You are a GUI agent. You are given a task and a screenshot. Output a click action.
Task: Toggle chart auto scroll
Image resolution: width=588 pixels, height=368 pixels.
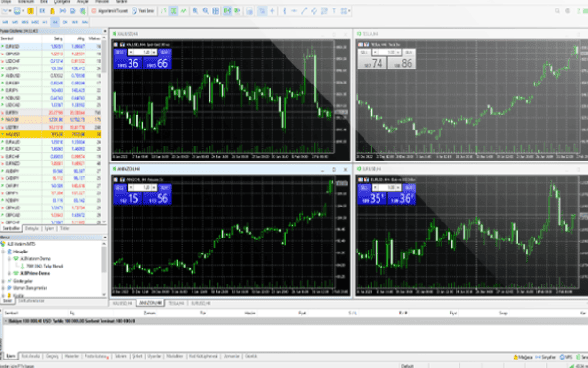(x=227, y=11)
